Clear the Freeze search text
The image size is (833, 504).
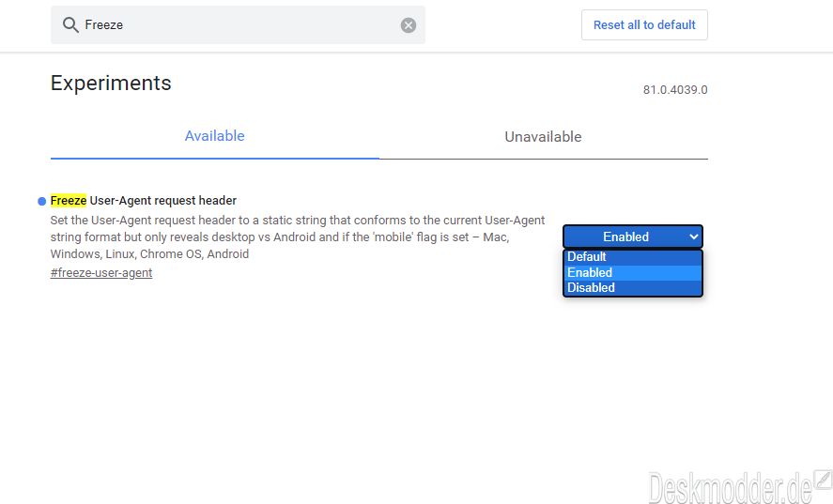[408, 25]
